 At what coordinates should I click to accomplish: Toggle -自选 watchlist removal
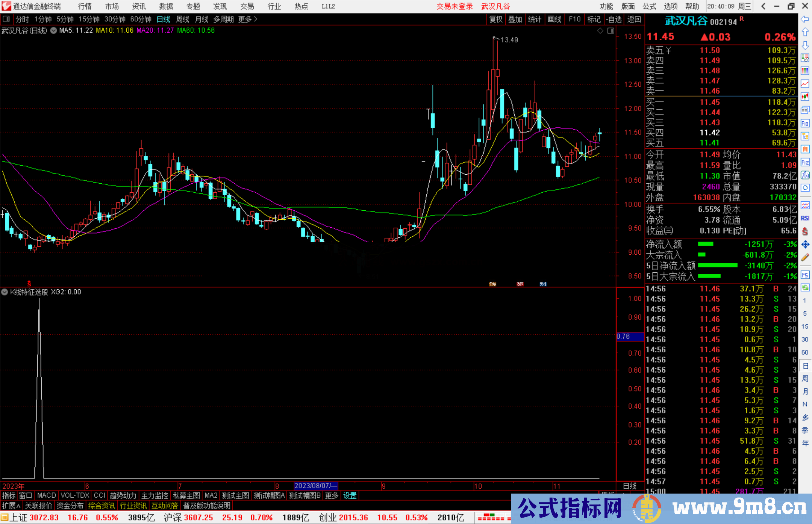pos(614,19)
